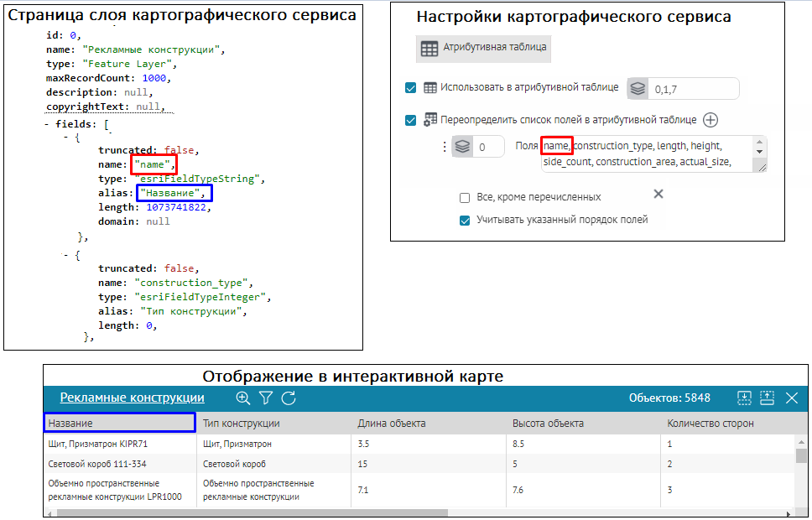Click the three-dot drag handle near layer 0
This screenshot has height=520, width=812.
(445, 147)
